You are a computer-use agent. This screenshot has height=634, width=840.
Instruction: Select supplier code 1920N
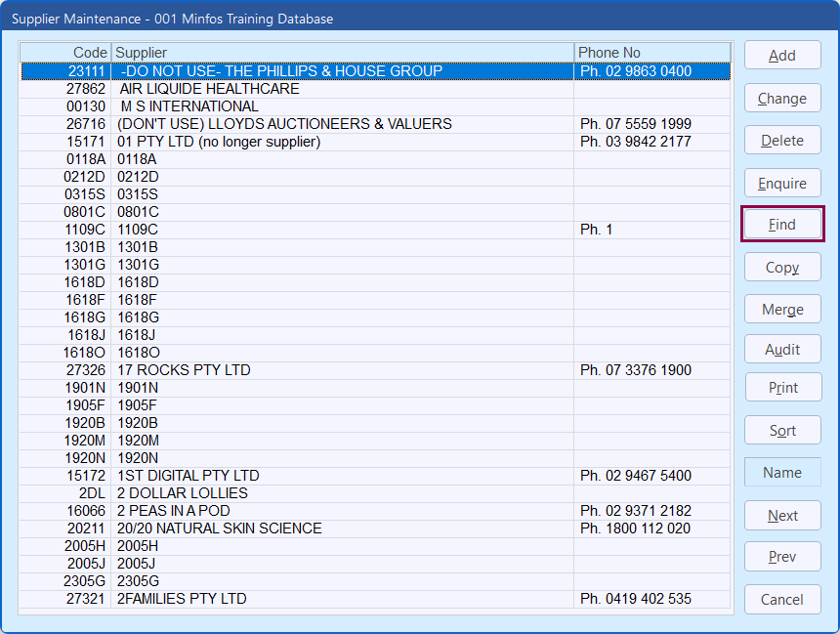point(375,458)
